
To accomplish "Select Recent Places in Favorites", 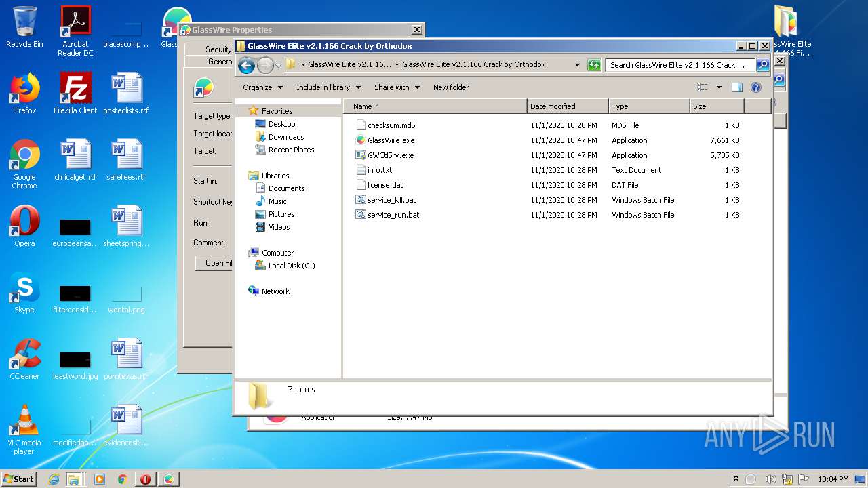I will (291, 150).
